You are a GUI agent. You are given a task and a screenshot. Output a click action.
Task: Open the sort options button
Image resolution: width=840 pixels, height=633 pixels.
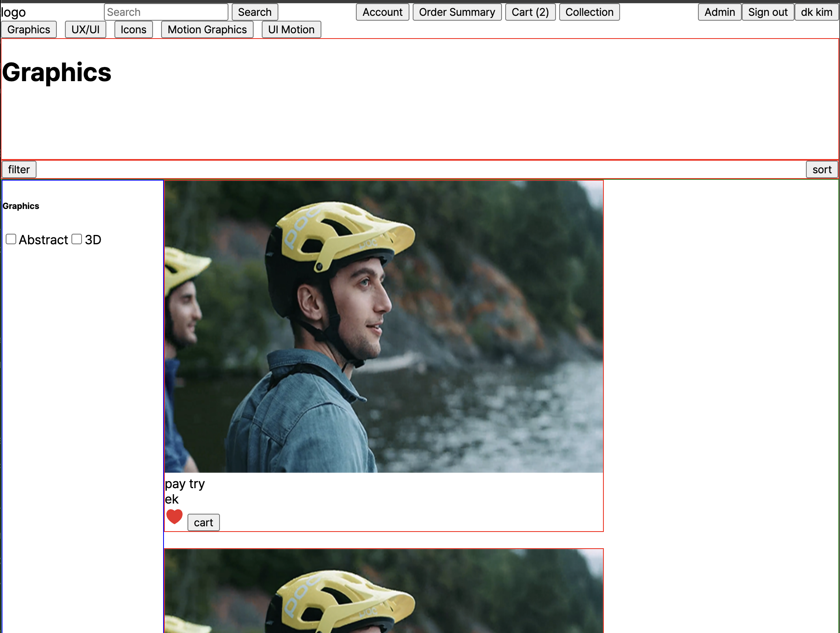(822, 170)
